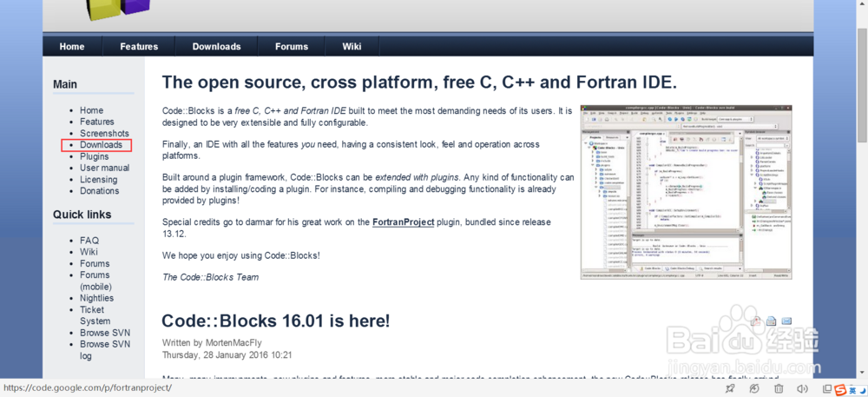
Task: Open Wiki in the top navigation bar
Action: 352,47
